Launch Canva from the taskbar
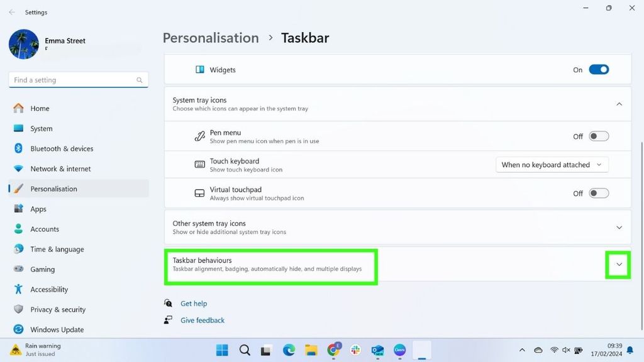This screenshot has height=362, width=644. (x=400, y=350)
